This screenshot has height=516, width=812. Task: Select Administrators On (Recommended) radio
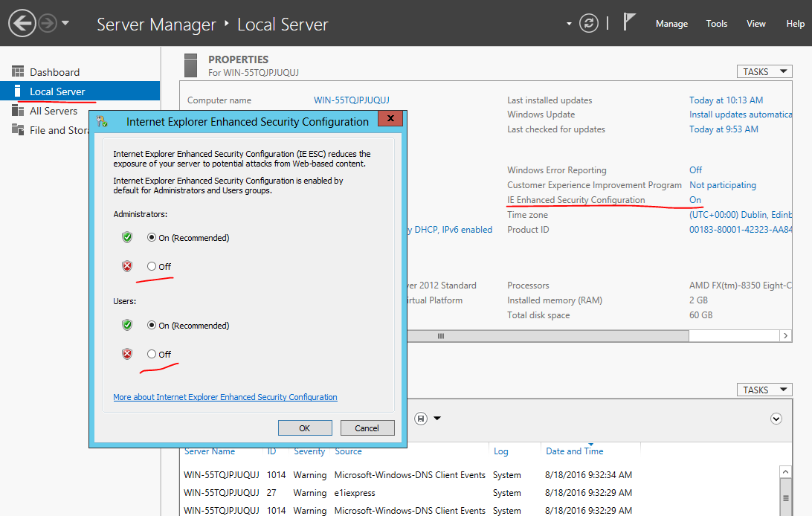tap(151, 238)
